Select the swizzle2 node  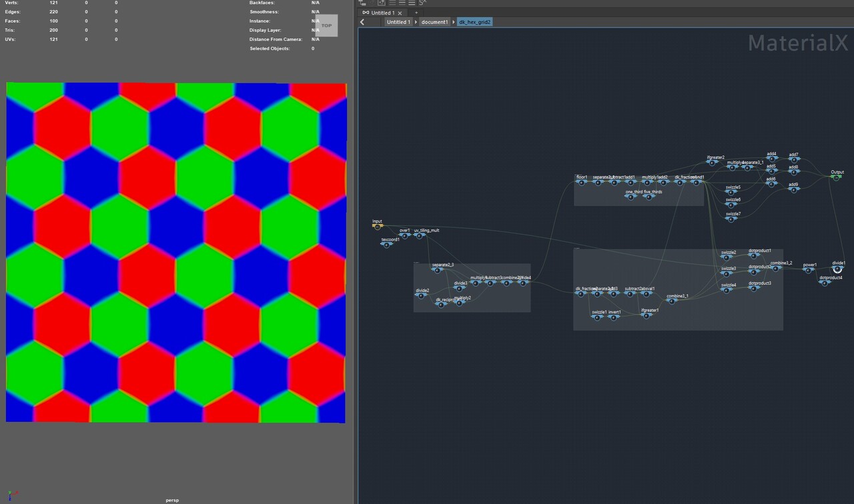[x=727, y=257]
